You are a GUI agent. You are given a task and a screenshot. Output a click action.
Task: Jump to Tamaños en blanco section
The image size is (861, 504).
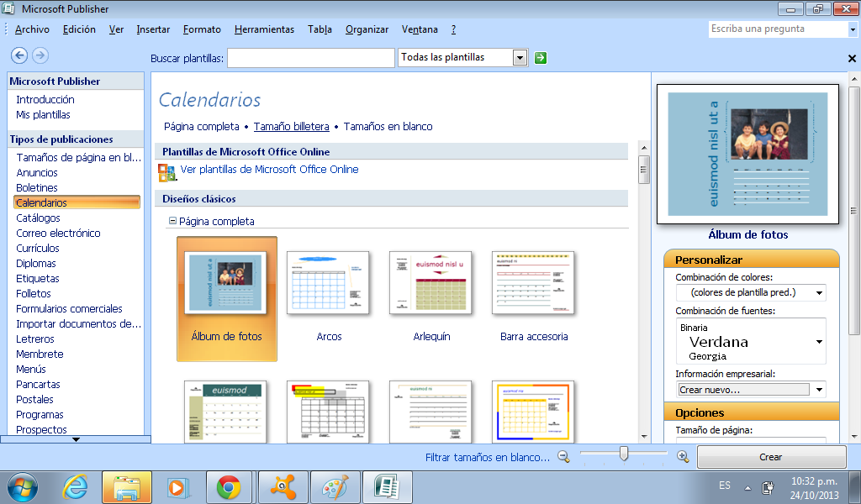388,127
